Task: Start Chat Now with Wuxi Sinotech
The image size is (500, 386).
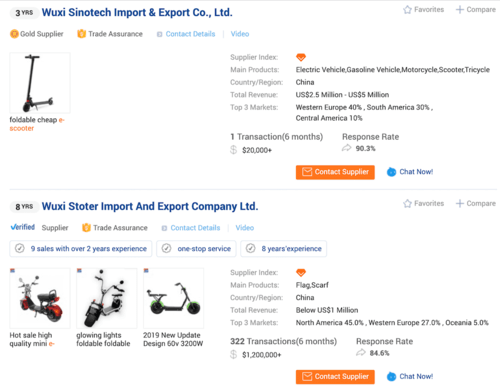Action: (410, 172)
